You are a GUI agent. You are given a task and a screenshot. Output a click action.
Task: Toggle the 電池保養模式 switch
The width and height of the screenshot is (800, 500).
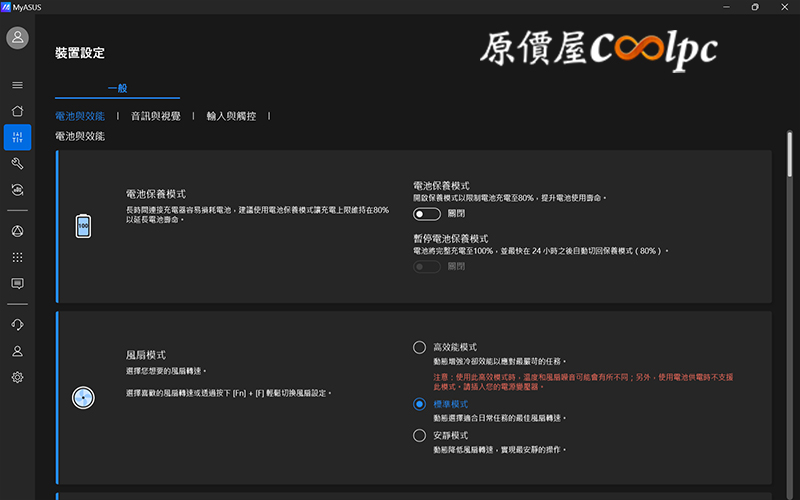pos(427,214)
